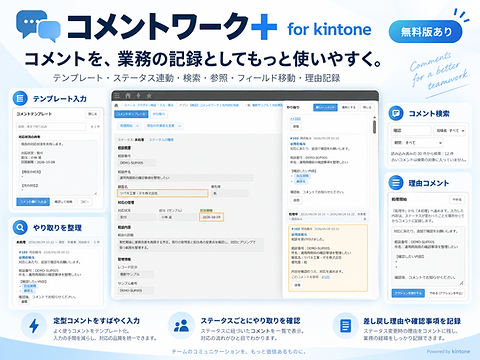Click the テンプレート入力 list icon
This screenshot has width=480, height=360.
click(20, 98)
